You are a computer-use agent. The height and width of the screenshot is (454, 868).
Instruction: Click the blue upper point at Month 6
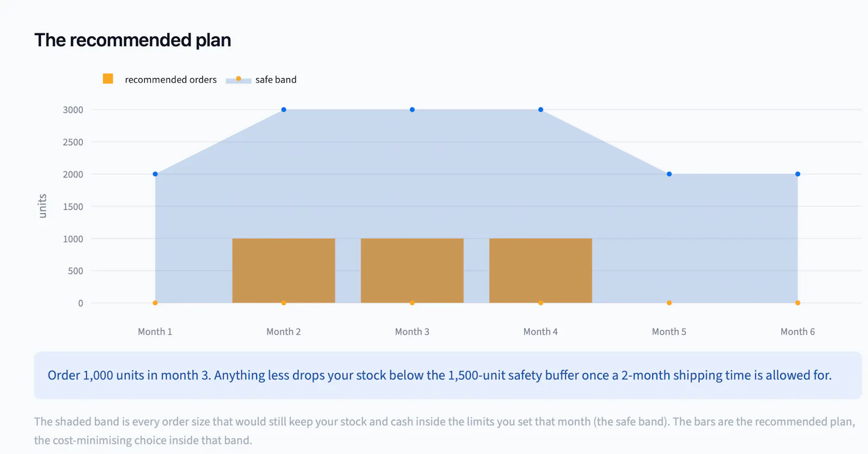(798, 174)
